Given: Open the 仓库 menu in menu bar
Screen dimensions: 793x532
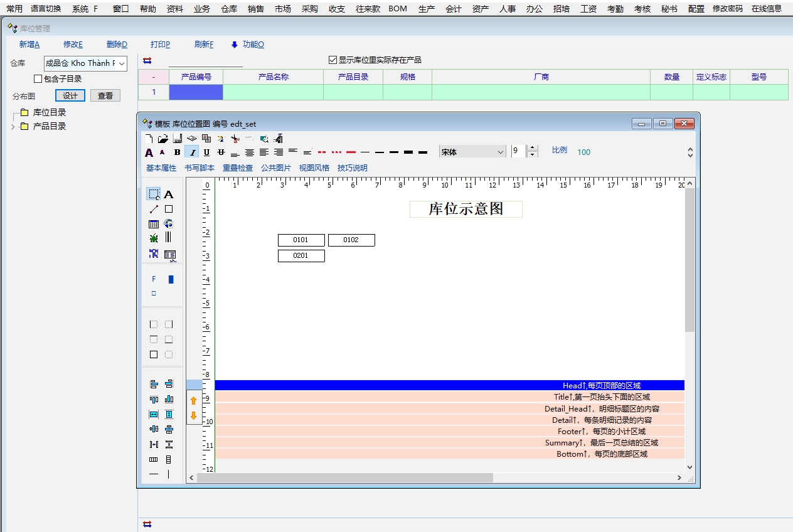Looking at the screenshot, I should click(229, 9).
